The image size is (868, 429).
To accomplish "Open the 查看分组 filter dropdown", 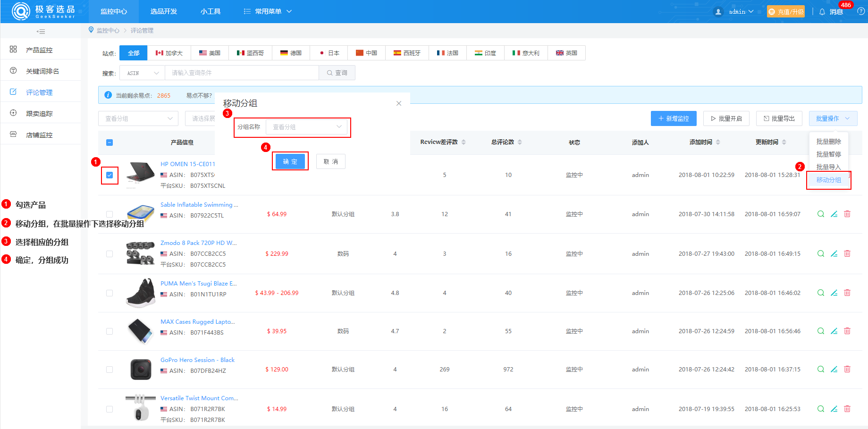I will [138, 118].
